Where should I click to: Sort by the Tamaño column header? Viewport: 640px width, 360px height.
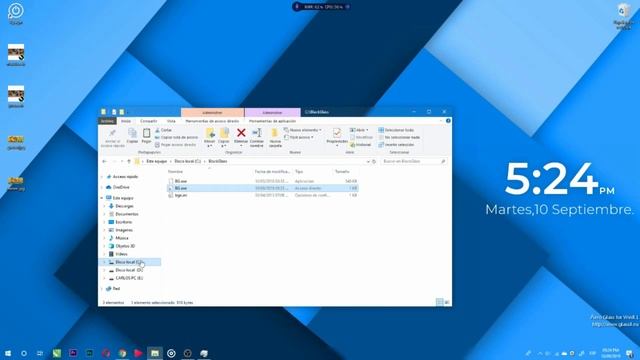tap(342, 172)
